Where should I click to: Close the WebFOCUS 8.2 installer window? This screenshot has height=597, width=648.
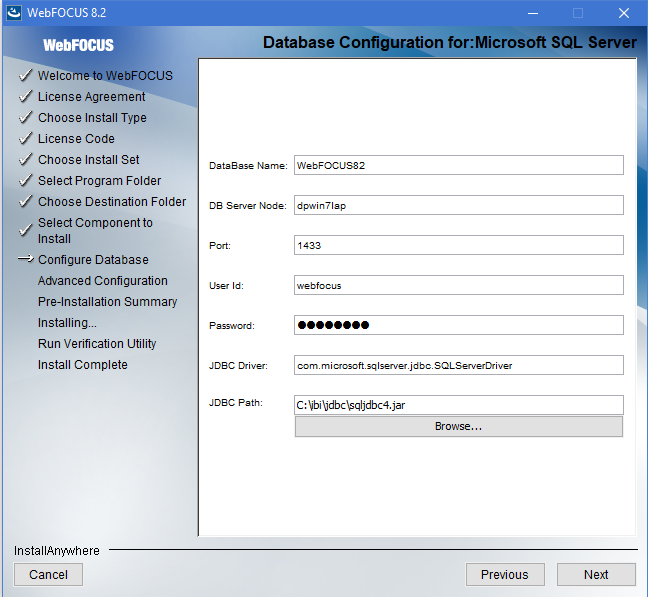point(624,13)
